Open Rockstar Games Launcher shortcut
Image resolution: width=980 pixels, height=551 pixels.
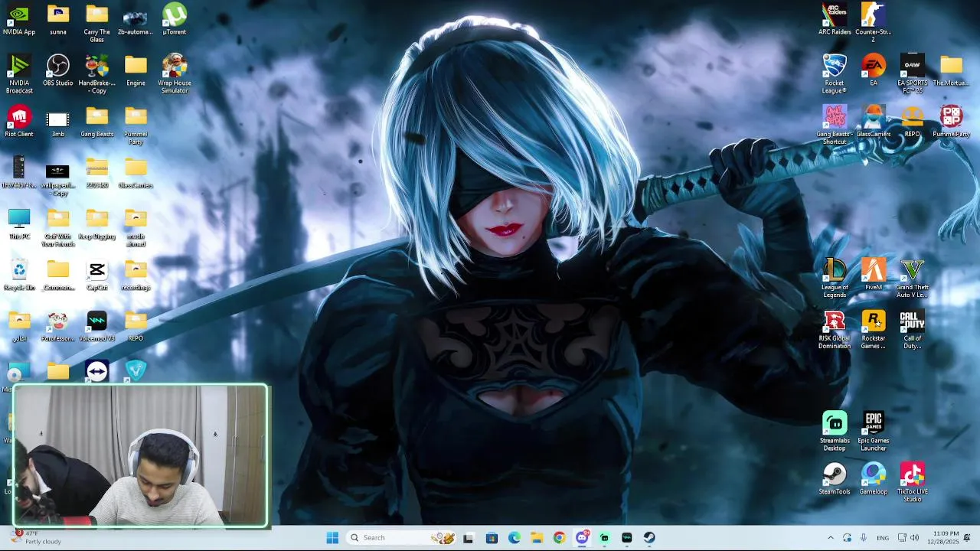pos(874,330)
